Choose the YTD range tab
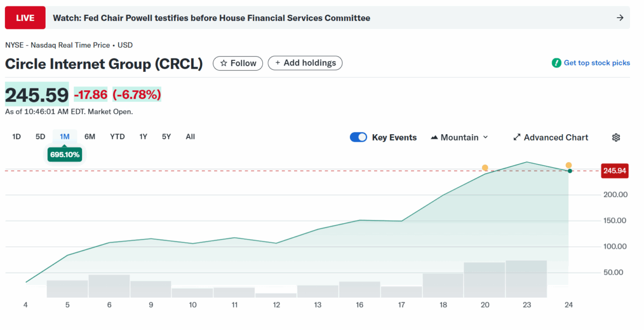Image resolution: width=644 pixels, height=330 pixels. [117, 137]
